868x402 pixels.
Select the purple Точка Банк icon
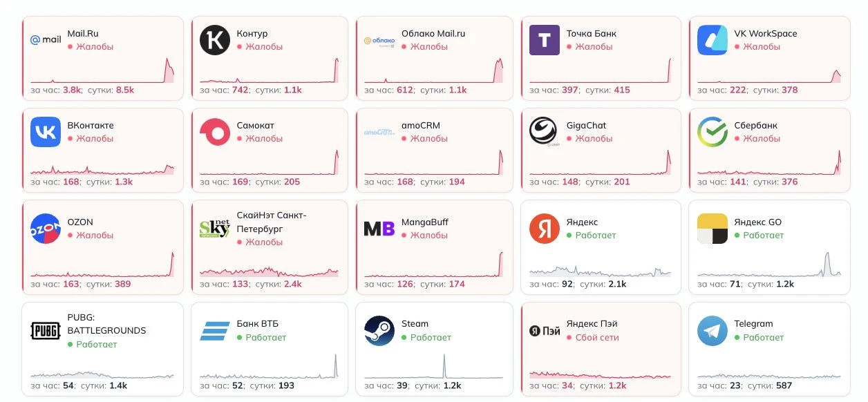pos(545,40)
